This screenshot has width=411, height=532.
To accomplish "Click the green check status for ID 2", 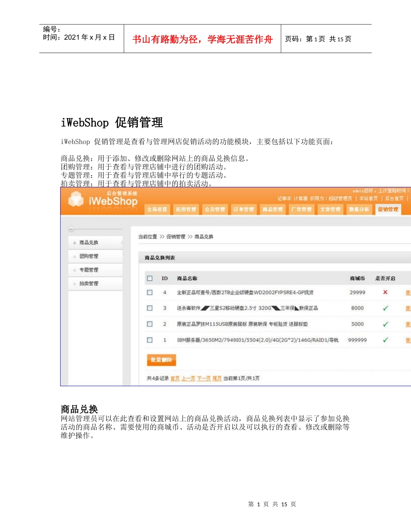I will click(385, 324).
